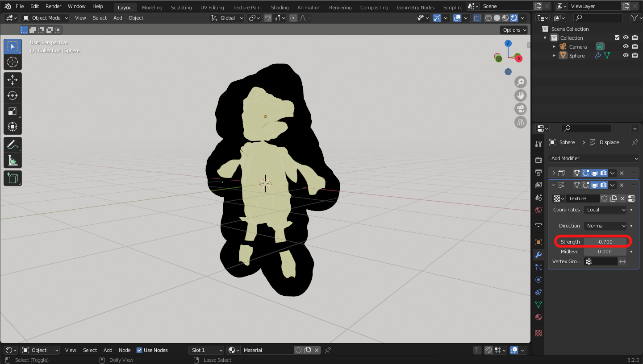The height and width of the screenshot is (364, 643).
Task: Open the Material properties tab
Action: point(539,317)
